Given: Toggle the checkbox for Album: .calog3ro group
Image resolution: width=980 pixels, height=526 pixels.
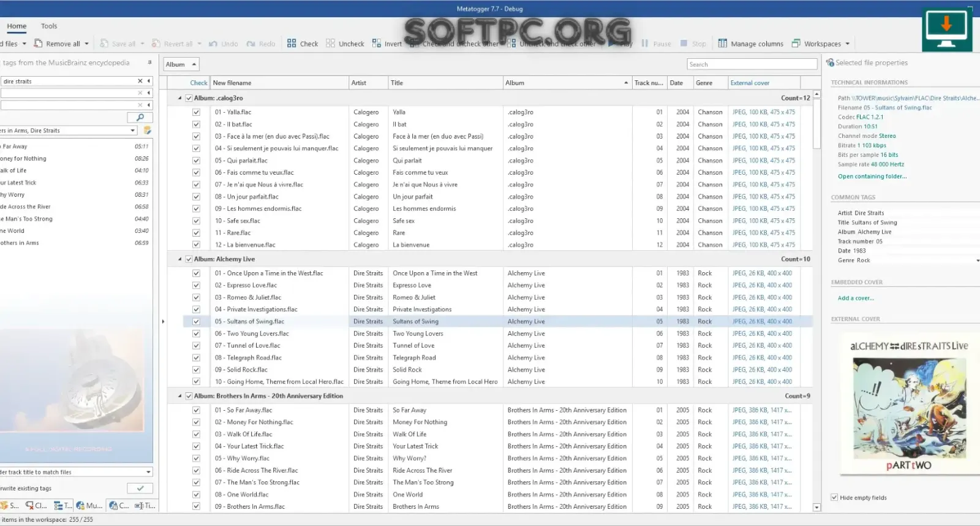Looking at the screenshot, I should pos(189,98).
